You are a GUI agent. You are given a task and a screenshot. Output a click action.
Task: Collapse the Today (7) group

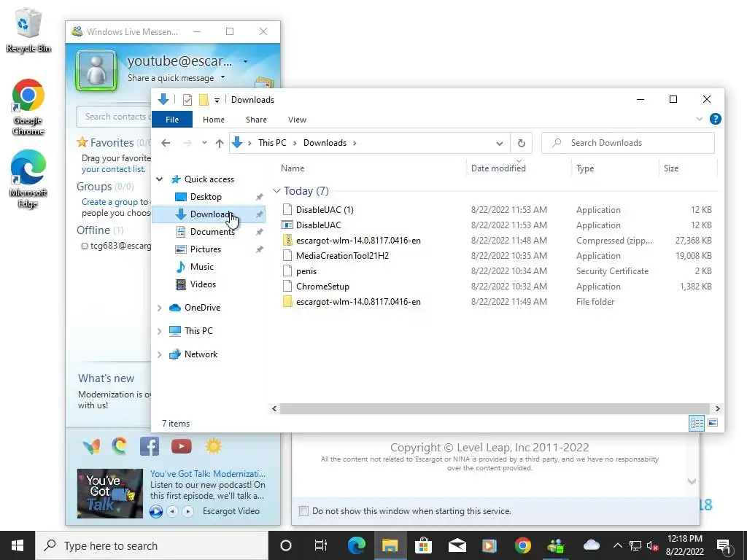tap(276, 191)
